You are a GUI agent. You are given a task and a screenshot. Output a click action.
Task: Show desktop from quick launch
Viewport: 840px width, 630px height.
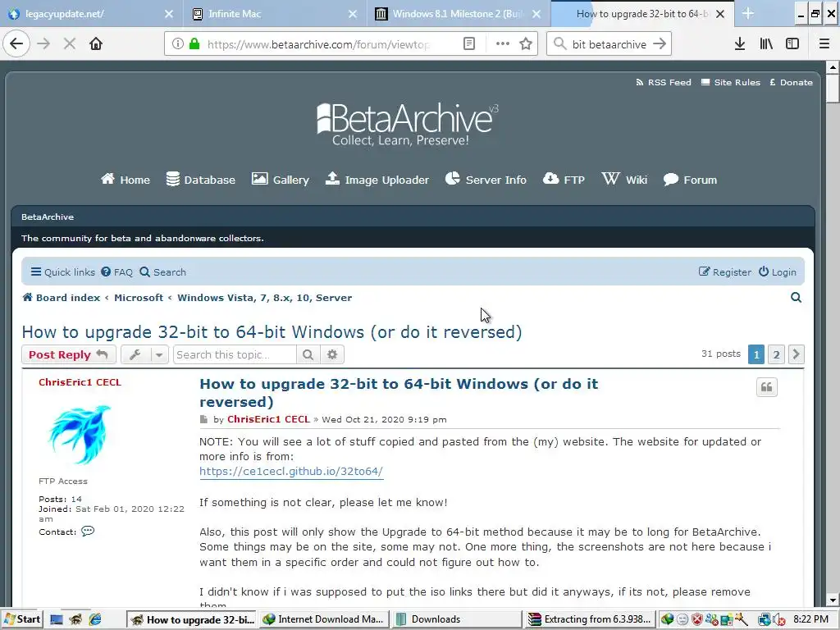point(56,619)
